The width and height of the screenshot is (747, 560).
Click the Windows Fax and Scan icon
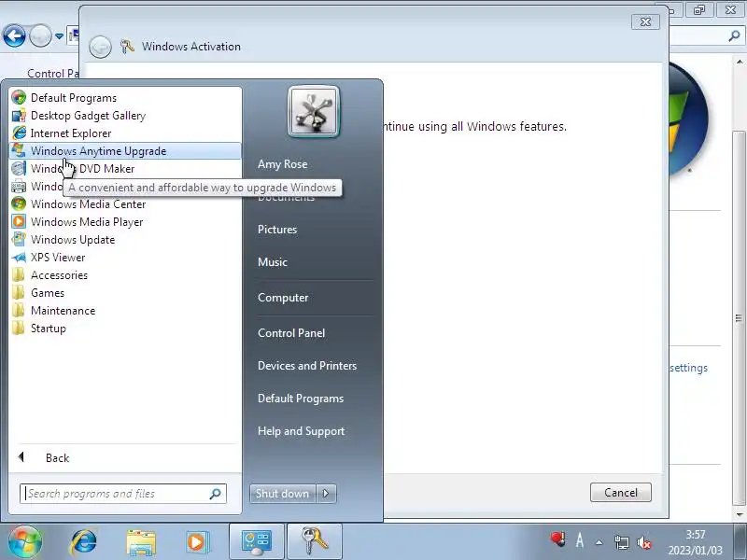click(x=19, y=186)
